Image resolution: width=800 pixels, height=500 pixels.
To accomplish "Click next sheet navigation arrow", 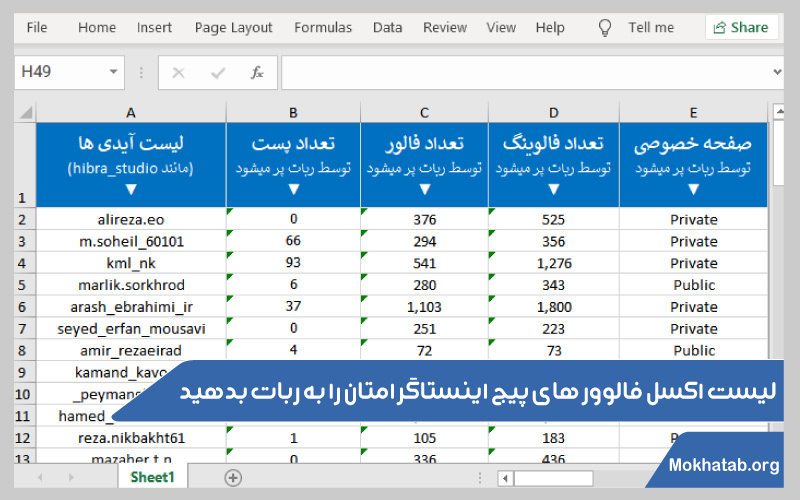I will click(x=71, y=478).
